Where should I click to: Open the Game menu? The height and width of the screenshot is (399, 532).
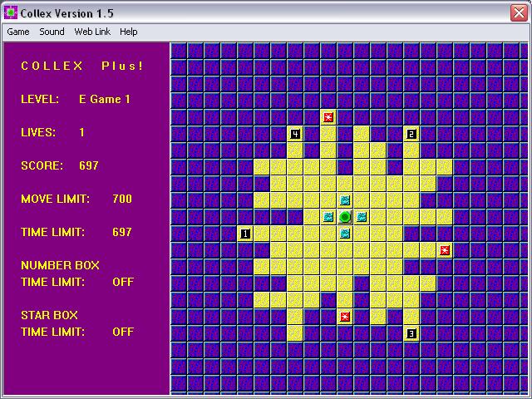point(18,32)
